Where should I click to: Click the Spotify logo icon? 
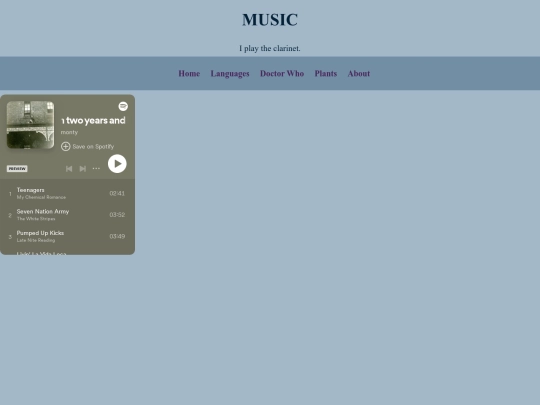point(123,106)
